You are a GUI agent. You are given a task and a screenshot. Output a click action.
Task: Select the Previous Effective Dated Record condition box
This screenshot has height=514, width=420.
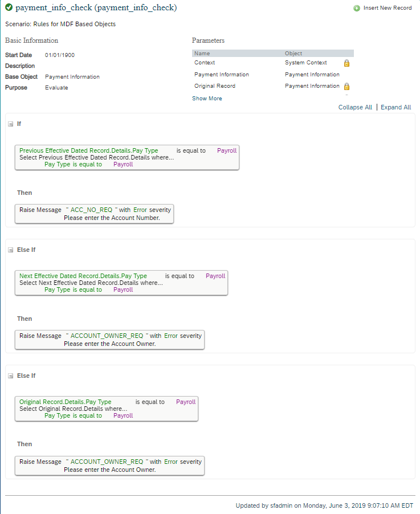click(127, 157)
